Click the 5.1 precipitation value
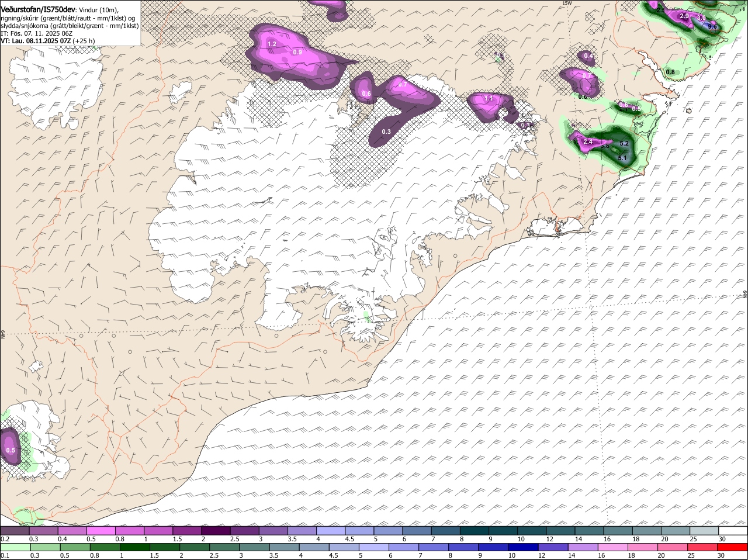Viewport: 748px width, 560px height. (622, 158)
